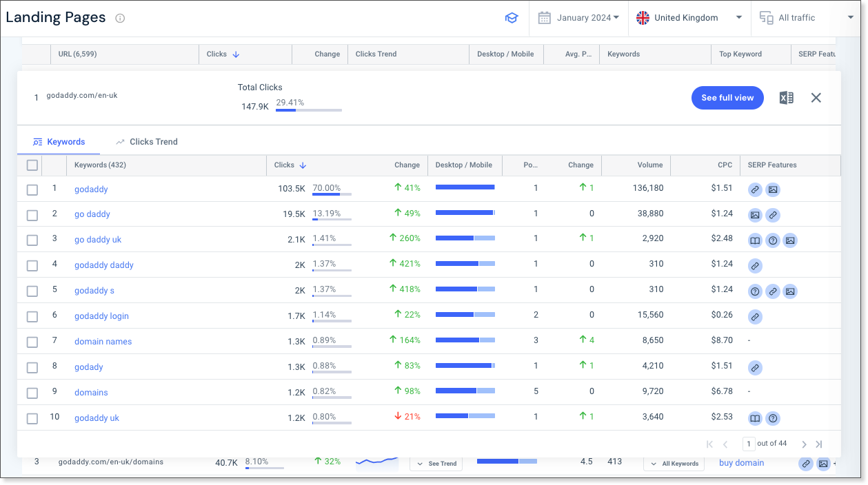Edit the page number input field
The image size is (868, 485).
pos(749,444)
